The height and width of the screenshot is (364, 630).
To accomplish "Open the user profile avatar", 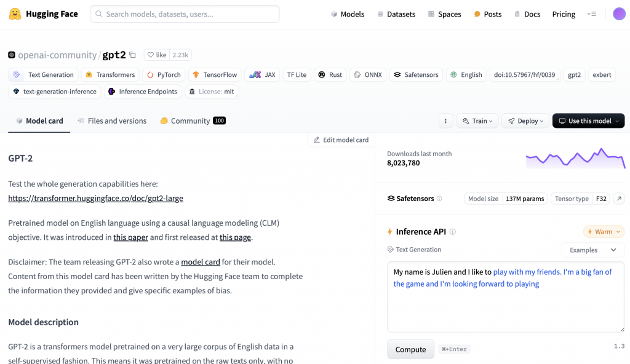I will pyautogui.click(x=619, y=14).
